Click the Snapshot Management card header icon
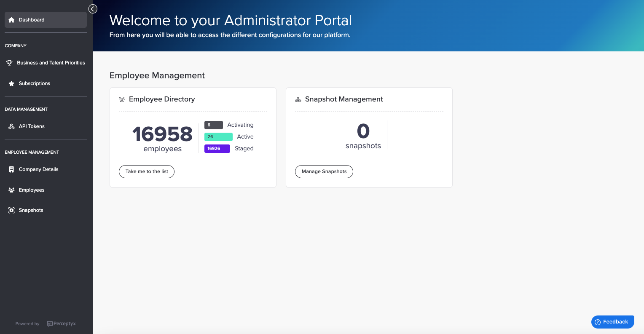 (298, 99)
